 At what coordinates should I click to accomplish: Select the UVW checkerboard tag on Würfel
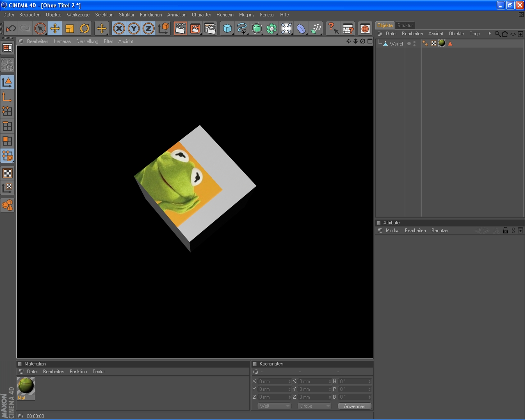434,43
